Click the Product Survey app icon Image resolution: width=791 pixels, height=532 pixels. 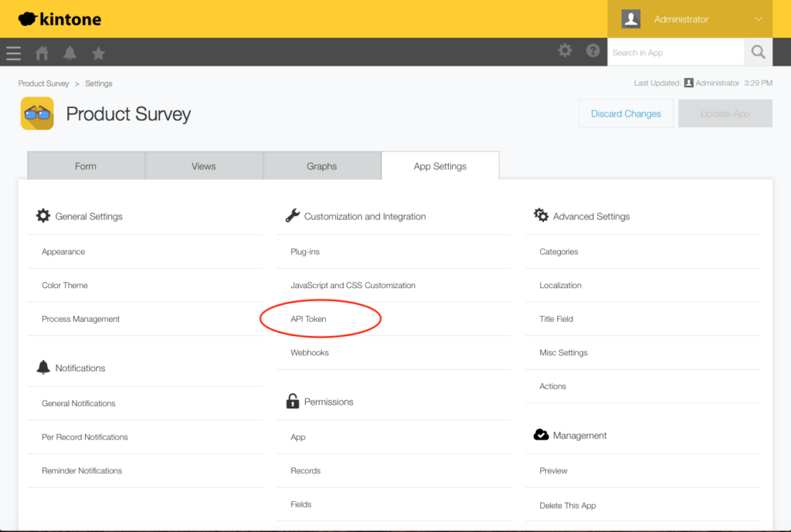37,114
